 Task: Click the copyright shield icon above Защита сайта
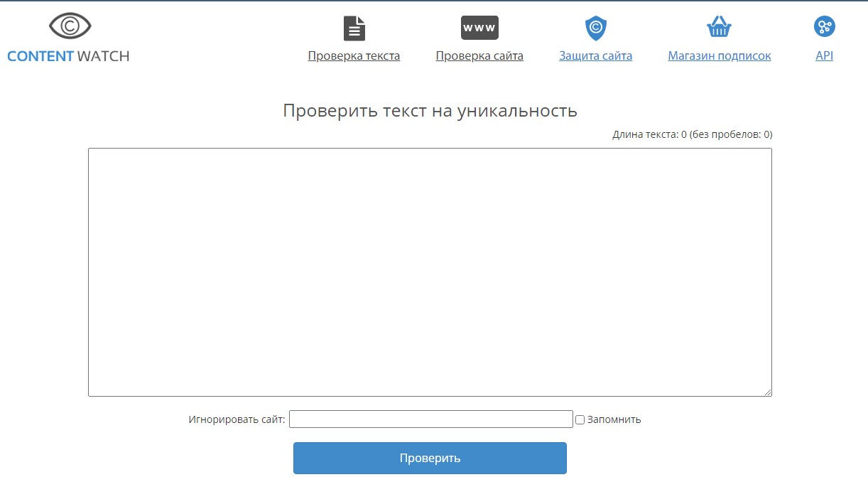pyautogui.click(x=595, y=28)
